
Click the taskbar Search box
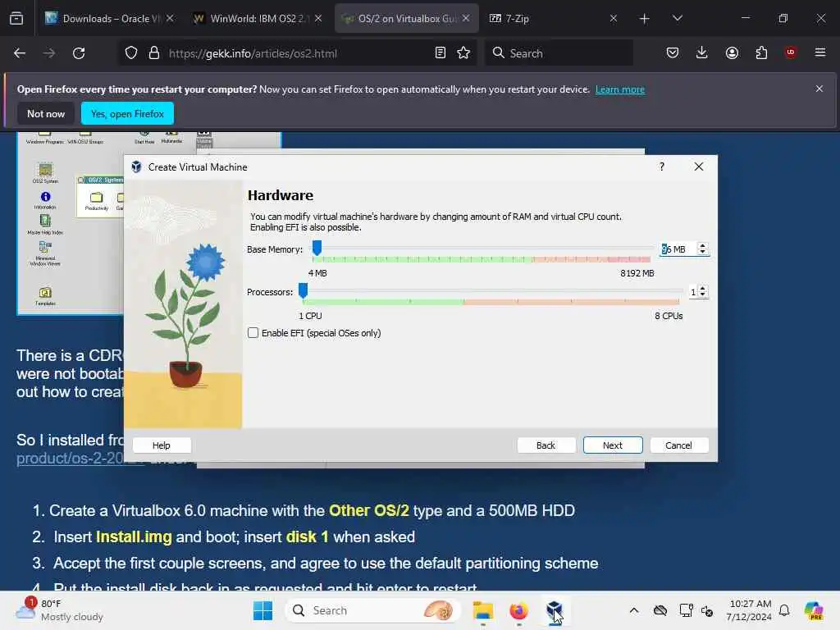pyautogui.click(x=373, y=610)
